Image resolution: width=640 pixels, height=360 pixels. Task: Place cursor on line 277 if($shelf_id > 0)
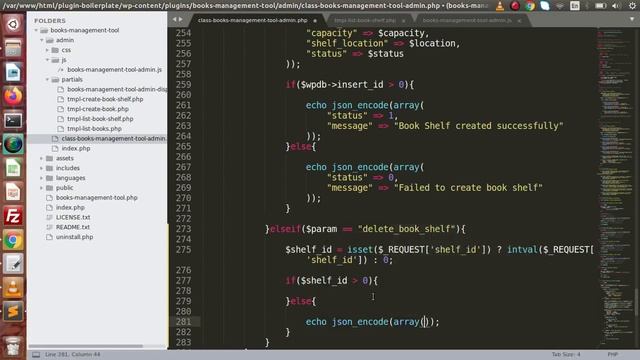(x=331, y=280)
